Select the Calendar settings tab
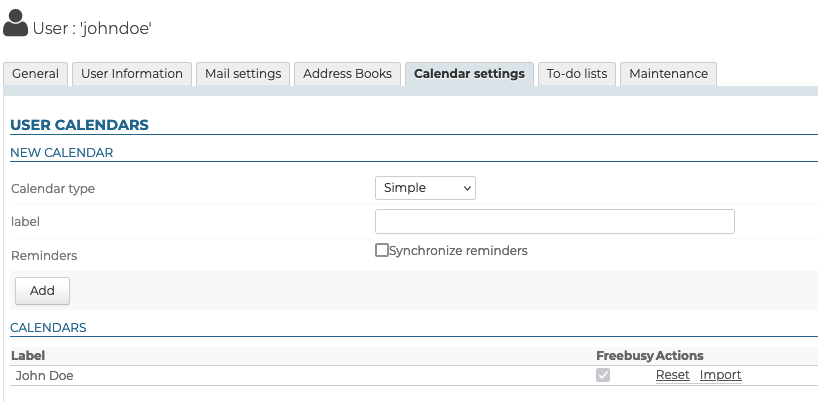The image size is (818, 402). click(x=470, y=74)
